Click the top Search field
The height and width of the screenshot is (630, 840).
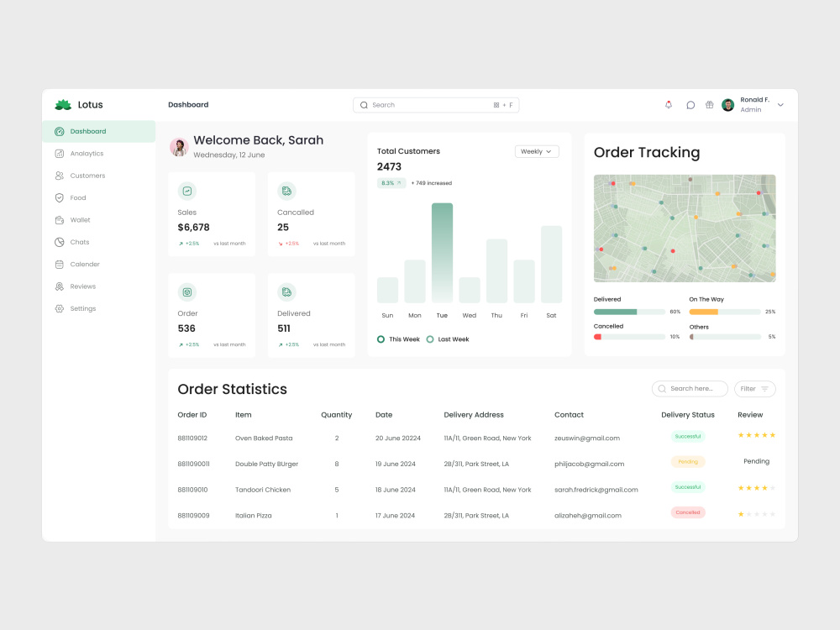click(435, 105)
